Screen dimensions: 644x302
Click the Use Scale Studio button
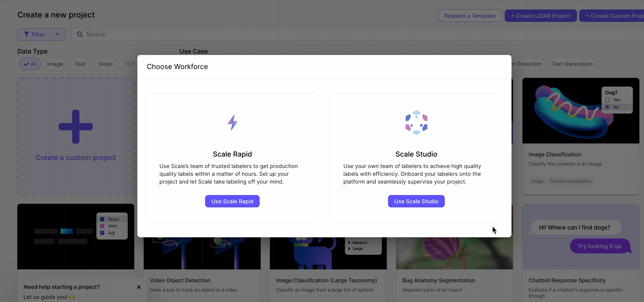(416, 201)
